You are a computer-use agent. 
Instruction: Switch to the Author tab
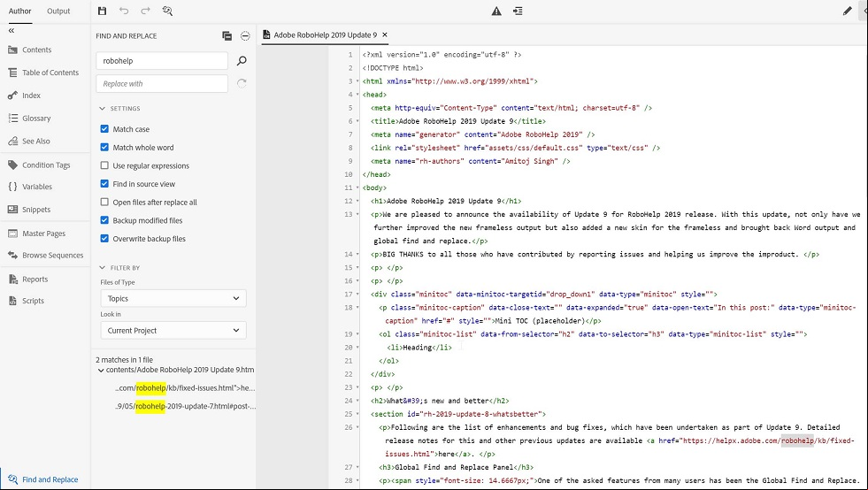(x=20, y=11)
